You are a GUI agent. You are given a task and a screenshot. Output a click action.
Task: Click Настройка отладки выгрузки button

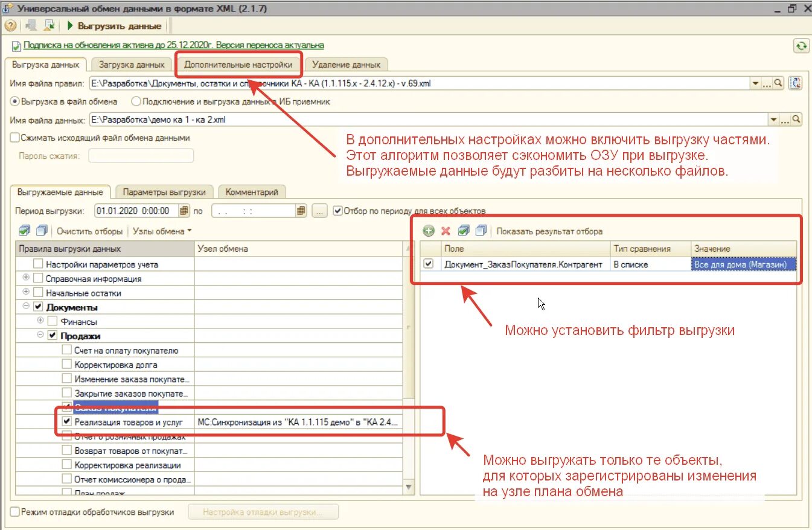tap(263, 512)
